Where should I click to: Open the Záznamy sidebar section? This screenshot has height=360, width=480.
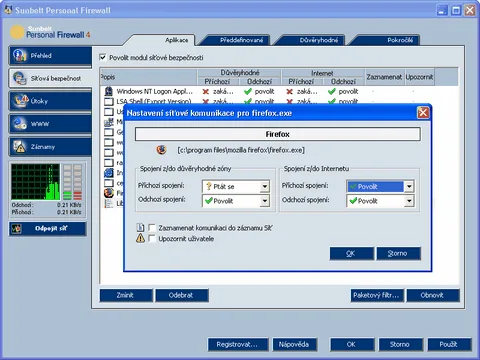[x=50, y=147]
